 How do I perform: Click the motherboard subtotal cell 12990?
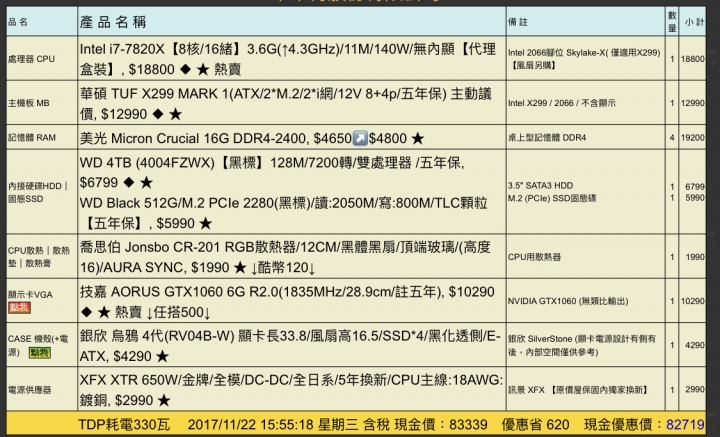[692, 103]
